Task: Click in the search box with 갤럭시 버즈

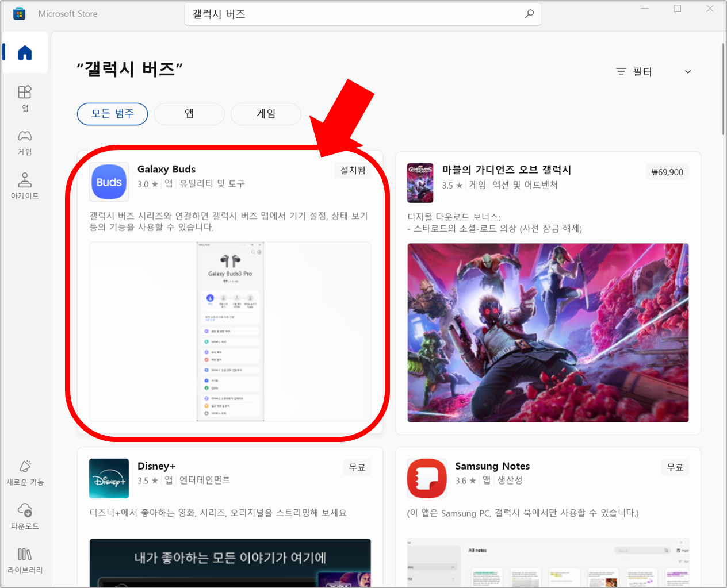Action: coord(363,14)
